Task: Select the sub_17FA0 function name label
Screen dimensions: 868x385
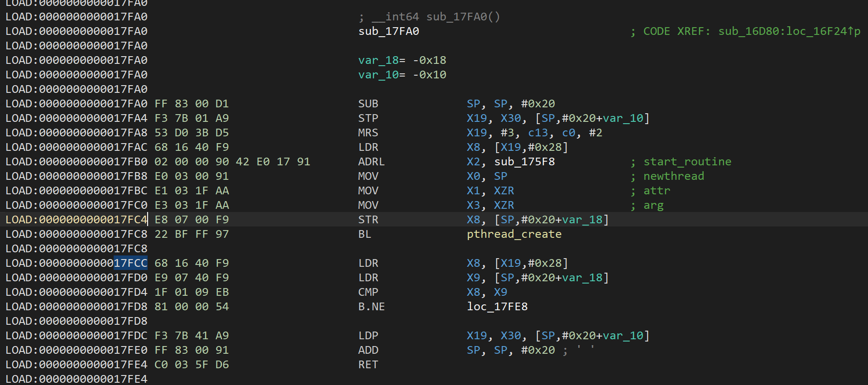Action: tap(388, 31)
